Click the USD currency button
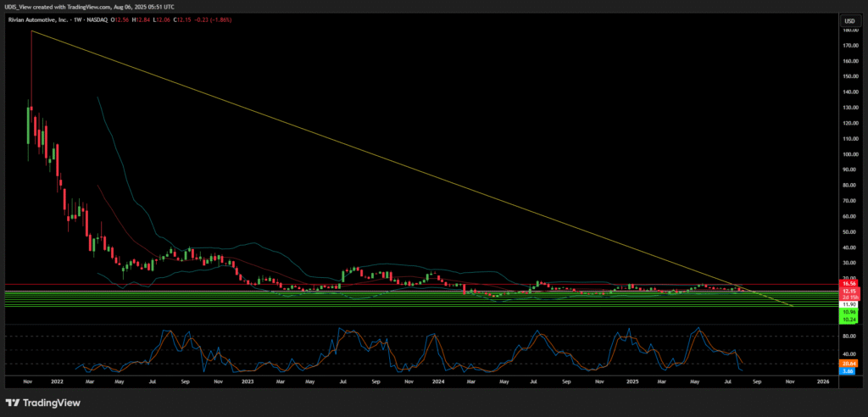Image resolution: width=868 pixels, height=417 pixels. 848,19
